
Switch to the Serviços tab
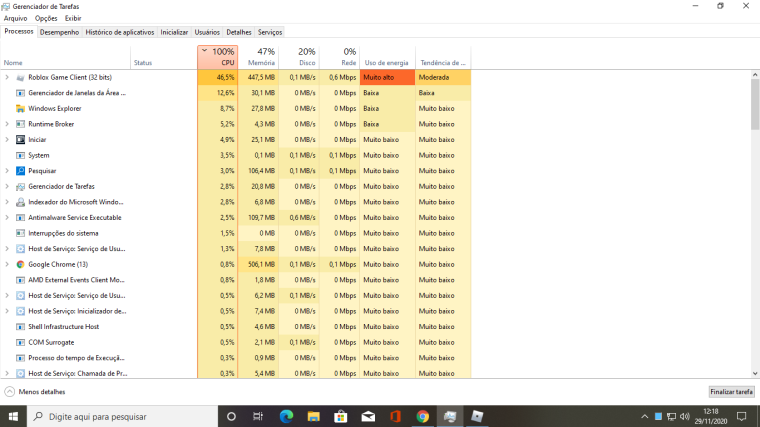[x=270, y=32]
